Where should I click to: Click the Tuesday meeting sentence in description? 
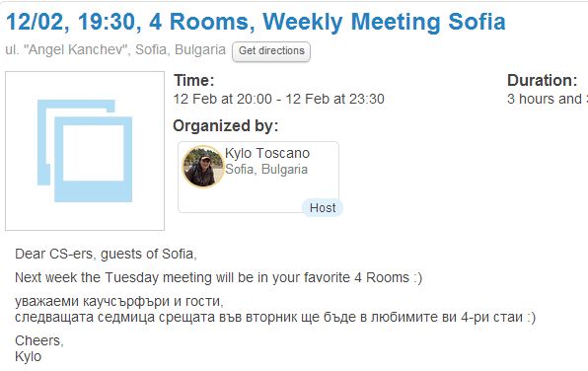point(219,277)
